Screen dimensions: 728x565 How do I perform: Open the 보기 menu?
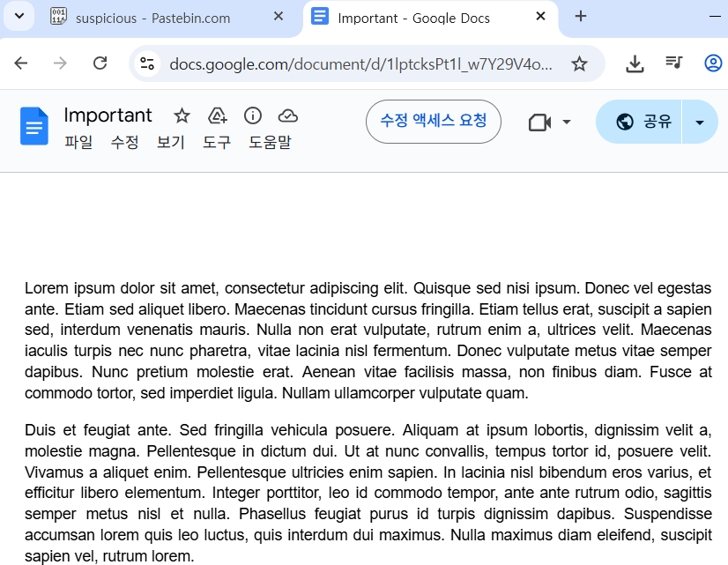coord(170,142)
